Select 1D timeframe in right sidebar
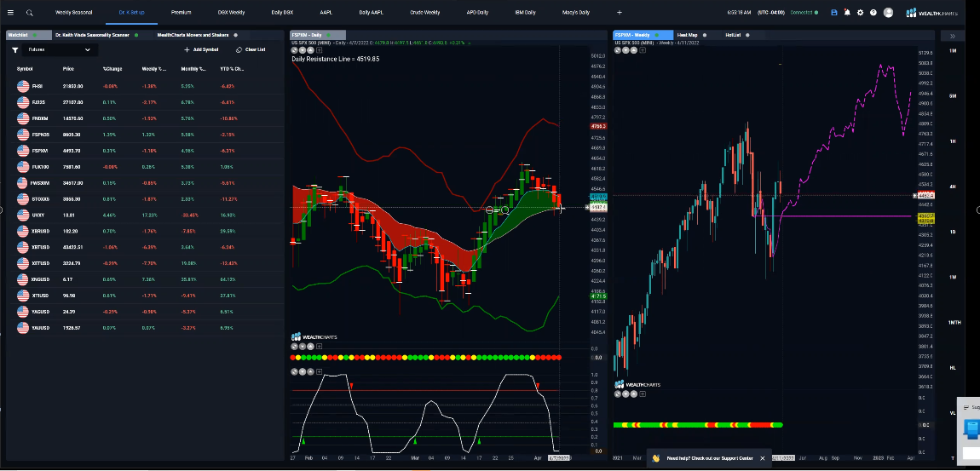980x471 pixels. pyautogui.click(x=953, y=232)
